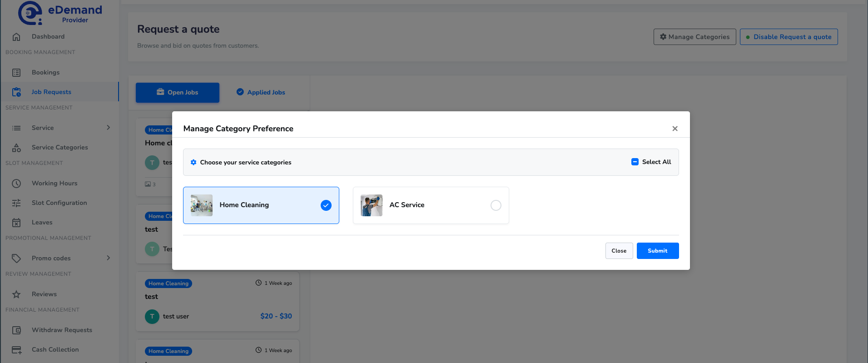868x363 pixels.
Task: Click the briefcase icon in Open Jobs
Action: pos(160,92)
